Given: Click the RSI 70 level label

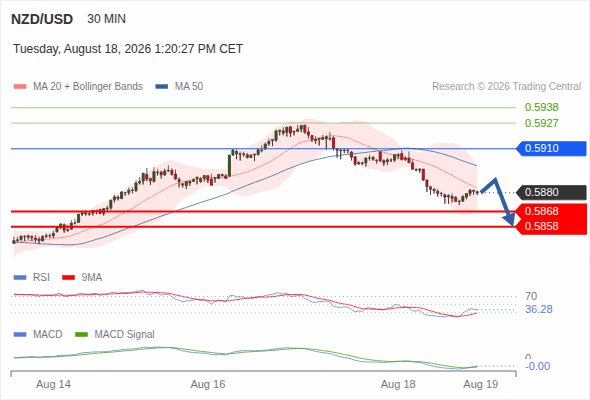Looking at the screenshot, I should [531, 296].
